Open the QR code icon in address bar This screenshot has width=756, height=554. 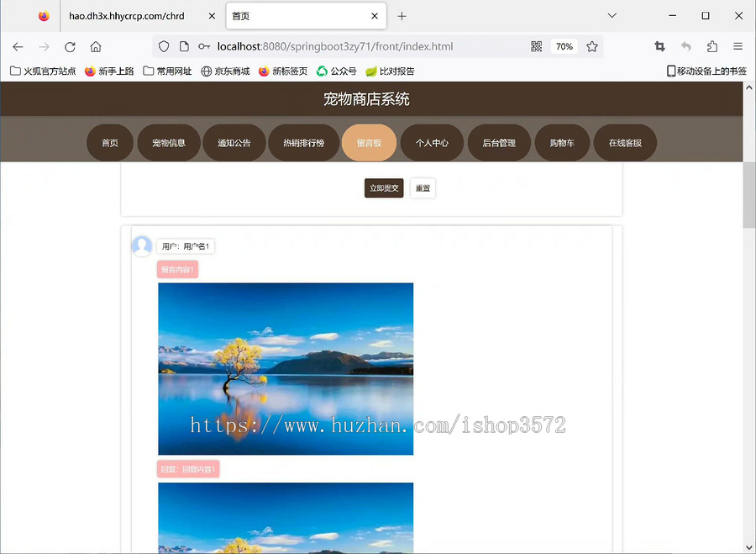(536, 46)
